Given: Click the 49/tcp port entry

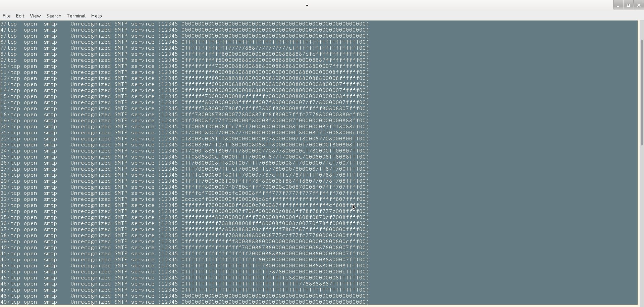Looking at the screenshot, I should (x=10, y=302).
